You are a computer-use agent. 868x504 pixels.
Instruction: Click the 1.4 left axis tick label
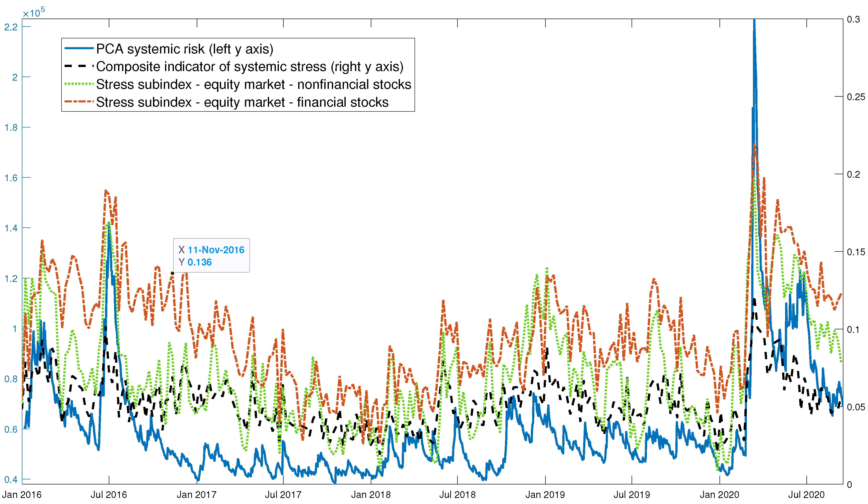[11, 228]
